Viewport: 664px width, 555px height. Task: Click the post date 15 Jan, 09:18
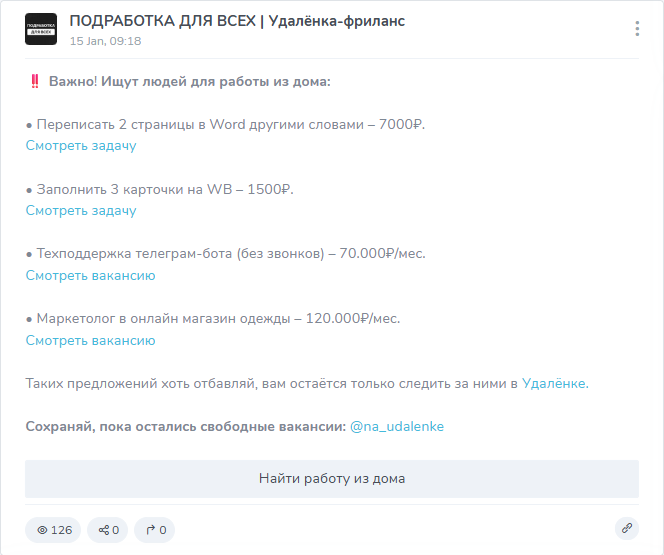click(105, 41)
